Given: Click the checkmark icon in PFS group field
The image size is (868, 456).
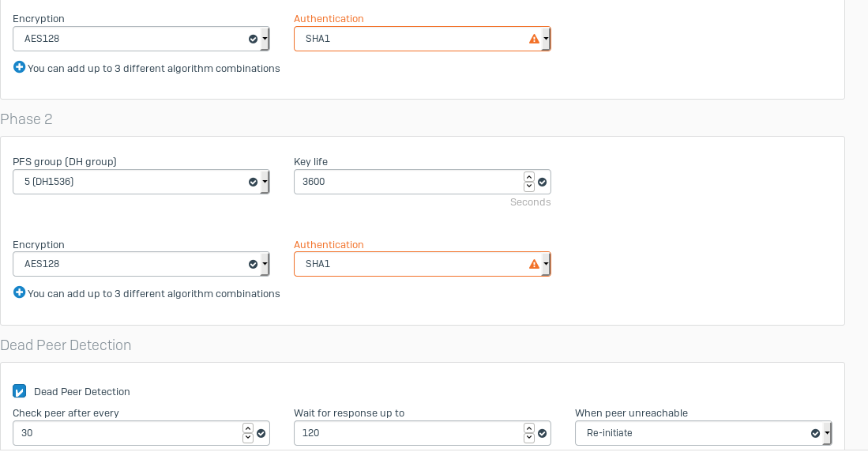Looking at the screenshot, I should pos(253,182).
